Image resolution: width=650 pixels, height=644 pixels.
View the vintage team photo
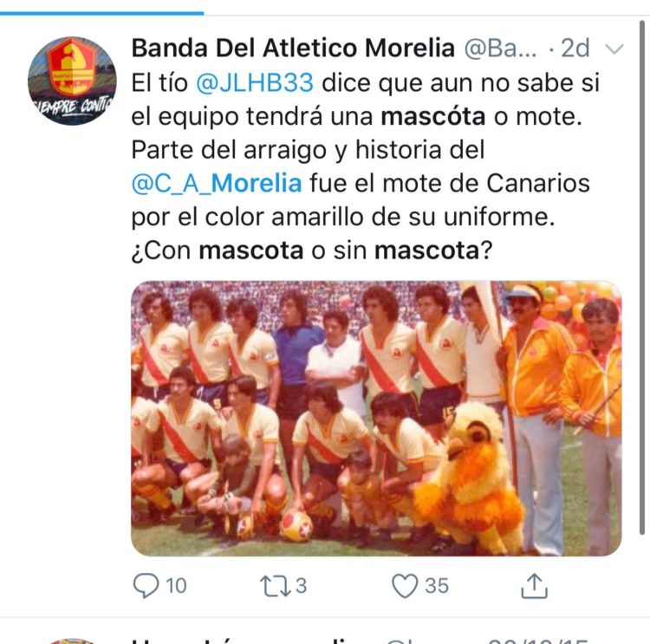click(376, 418)
